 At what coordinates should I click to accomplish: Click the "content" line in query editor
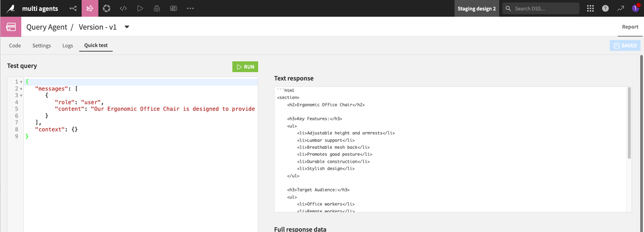155,109
